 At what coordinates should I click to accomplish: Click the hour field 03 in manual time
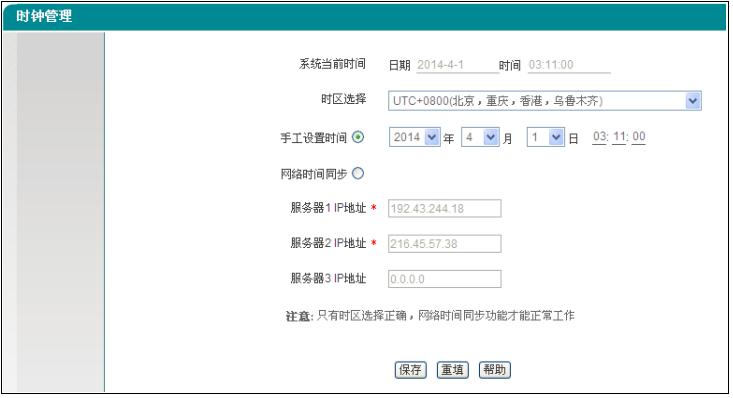click(599, 137)
